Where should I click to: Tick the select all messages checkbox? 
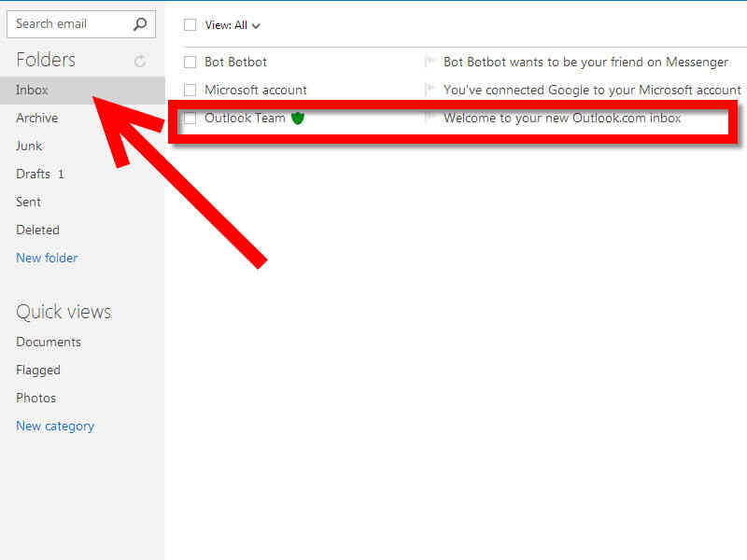click(x=190, y=25)
